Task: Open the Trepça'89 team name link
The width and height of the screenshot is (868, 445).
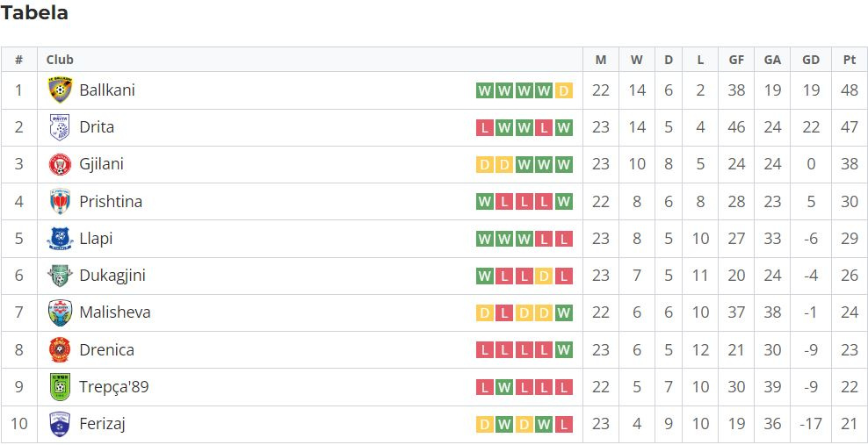Action: pos(114,387)
